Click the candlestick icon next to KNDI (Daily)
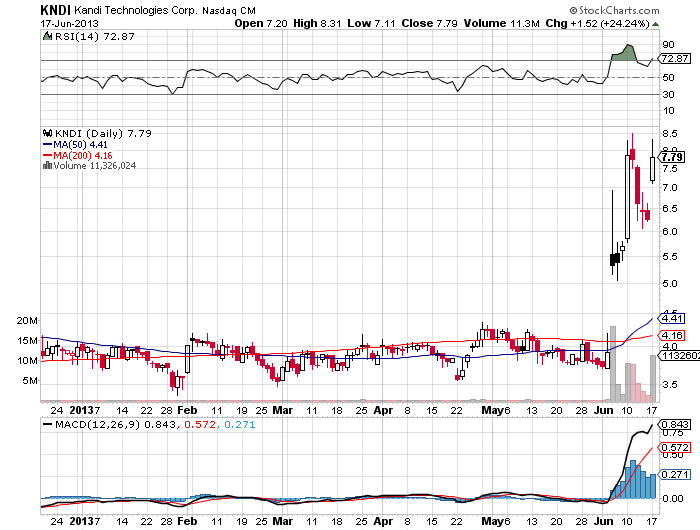The height and width of the screenshot is (530, 700). point(47,133)
